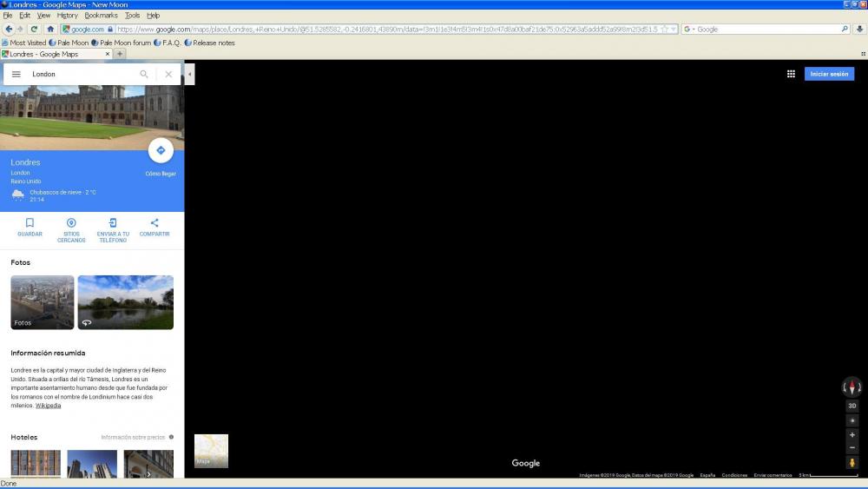Open the Google Maps hamburger menu

16,74
